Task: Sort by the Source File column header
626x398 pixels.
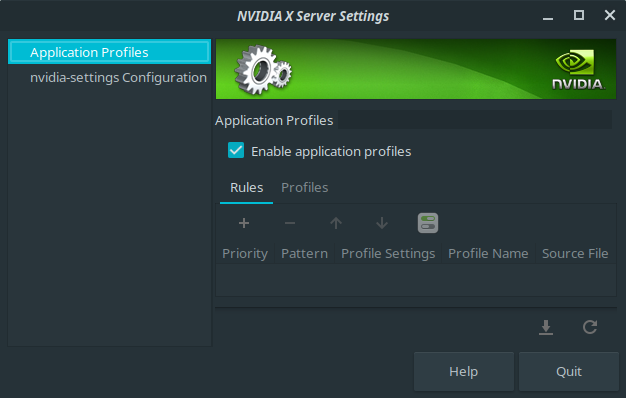Action: 575,253
